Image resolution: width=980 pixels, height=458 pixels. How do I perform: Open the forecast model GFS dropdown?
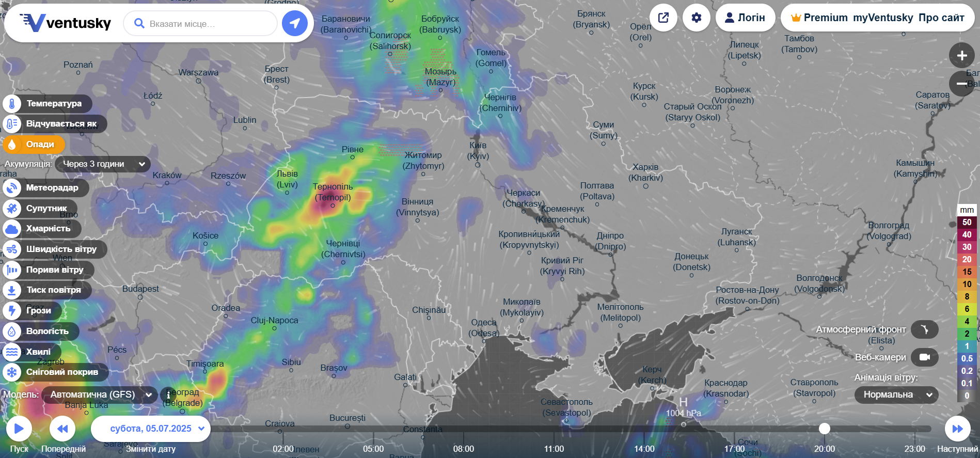(x=100, y=394)
